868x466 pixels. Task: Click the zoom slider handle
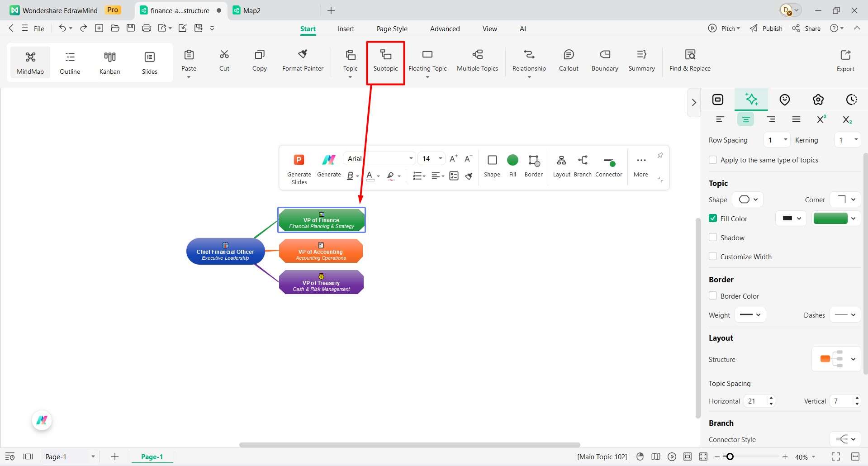(730, 456)
